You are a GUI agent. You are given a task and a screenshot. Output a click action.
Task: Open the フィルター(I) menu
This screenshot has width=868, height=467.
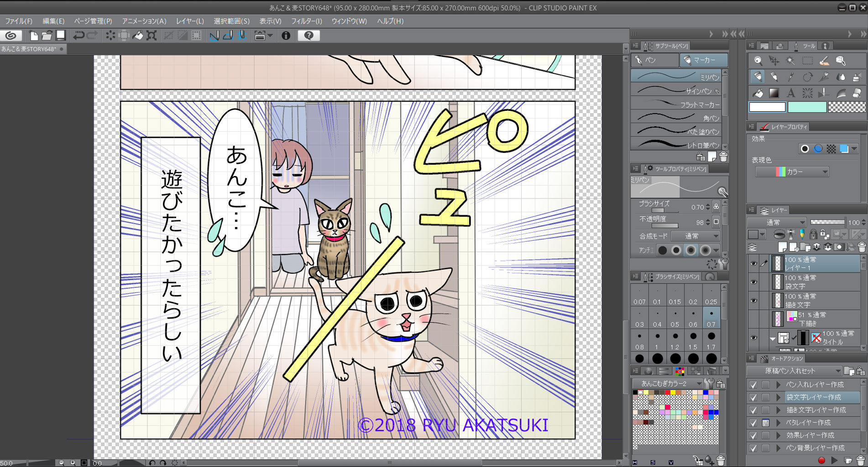point(307,21)
